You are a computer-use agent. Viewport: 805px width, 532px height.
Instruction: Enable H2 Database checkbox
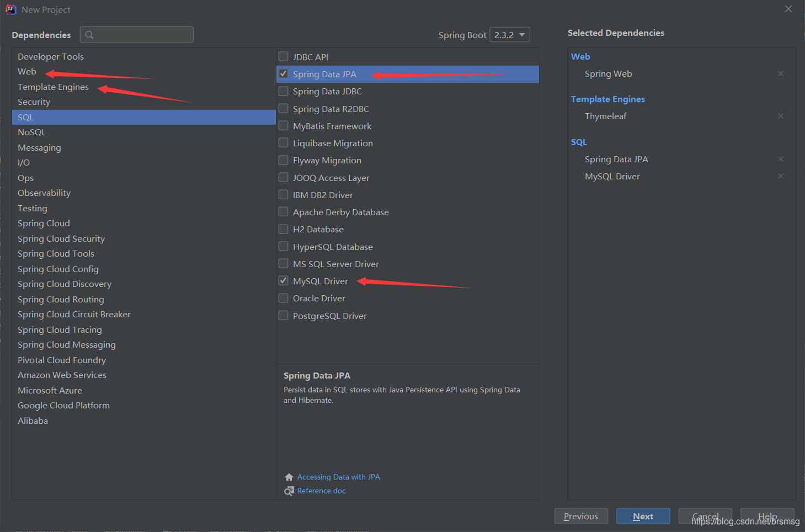284,229
